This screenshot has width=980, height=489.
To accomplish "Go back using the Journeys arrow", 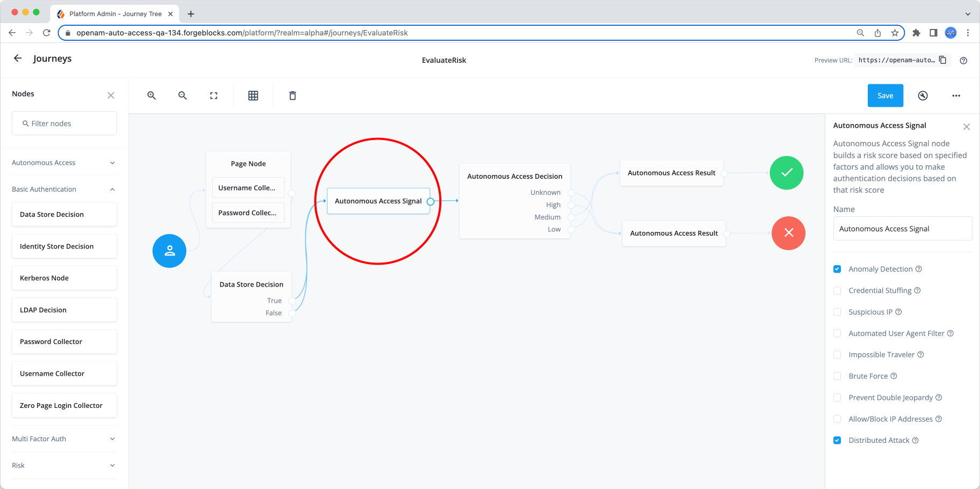I will (x=18, y=59).
